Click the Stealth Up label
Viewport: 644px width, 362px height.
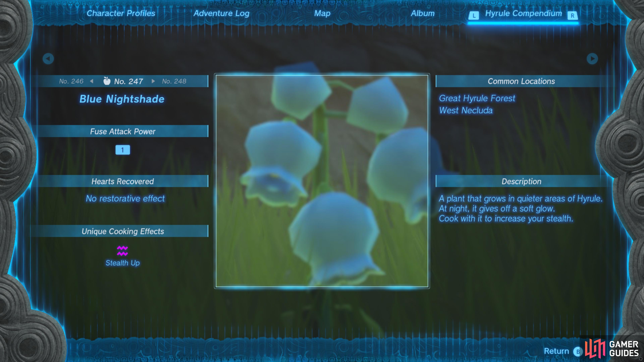pos(122,263)
